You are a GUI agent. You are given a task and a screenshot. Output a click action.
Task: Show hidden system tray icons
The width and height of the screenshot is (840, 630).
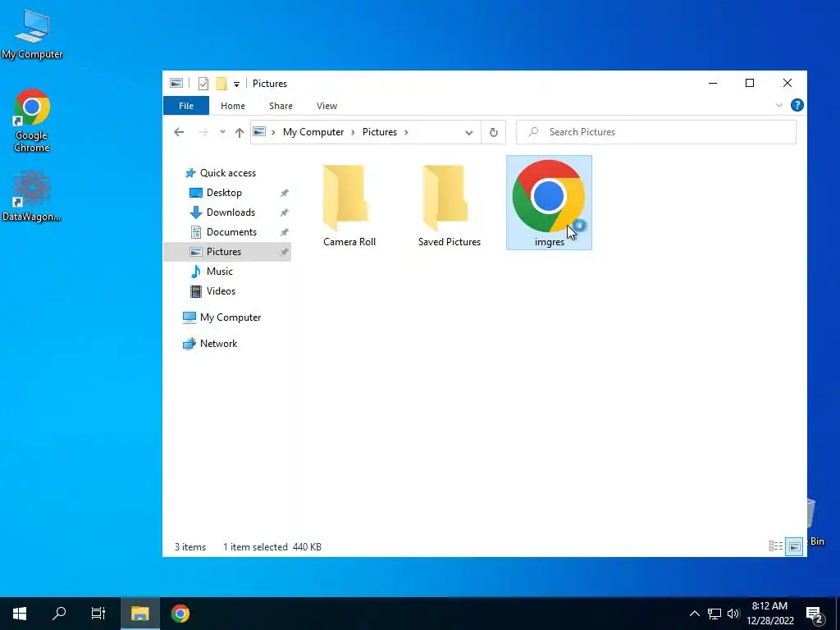click(694, 614)
